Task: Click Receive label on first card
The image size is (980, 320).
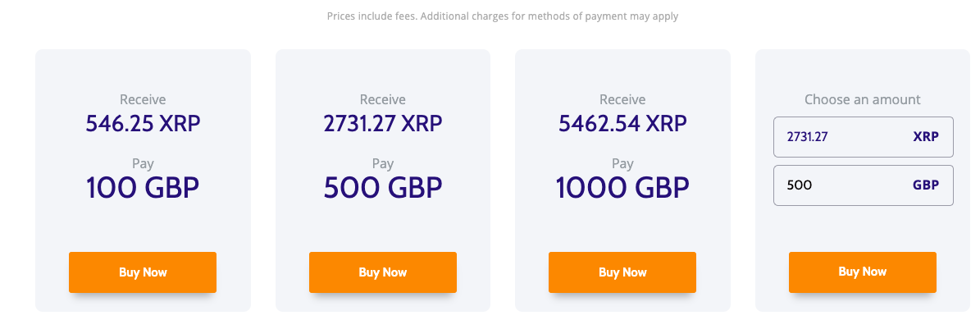Action: point(144,99)
